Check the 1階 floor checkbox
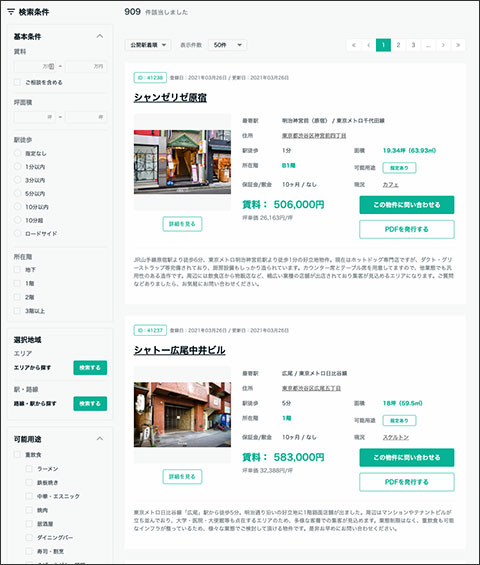This screenshot has height=565, width=480. [17, 283]
